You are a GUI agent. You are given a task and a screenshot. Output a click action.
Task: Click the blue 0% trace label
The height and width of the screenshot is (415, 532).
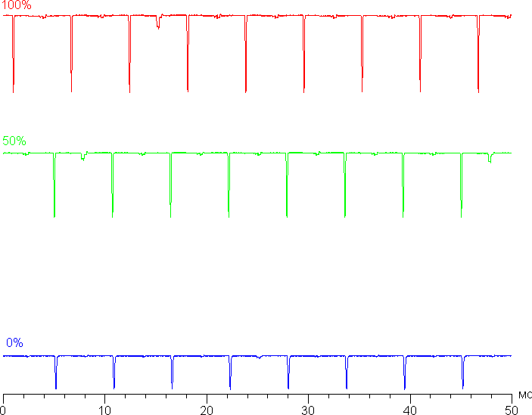14,342
